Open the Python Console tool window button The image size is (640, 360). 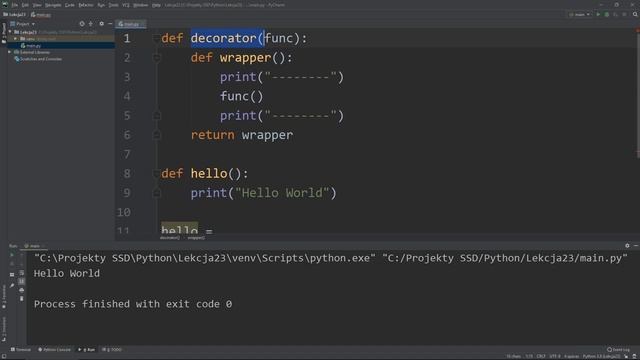click(x=54, y=350)
